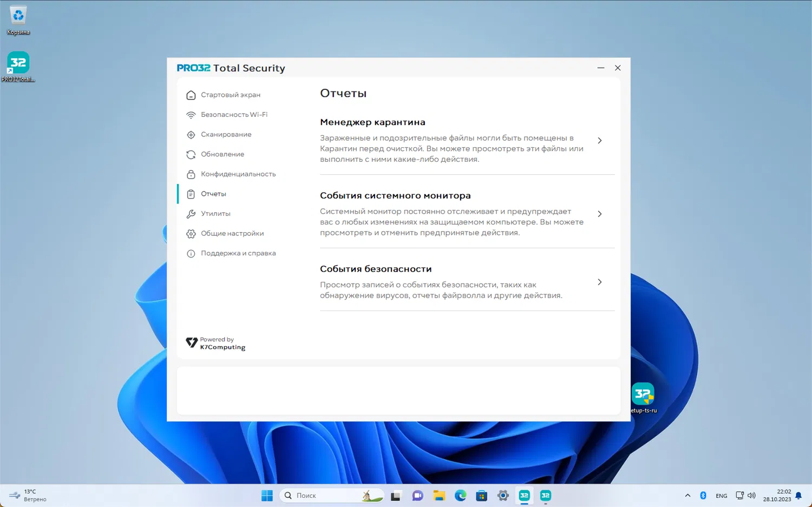Open the Chat app in the taskbar

pyautogui.click(x=417, y=496)
